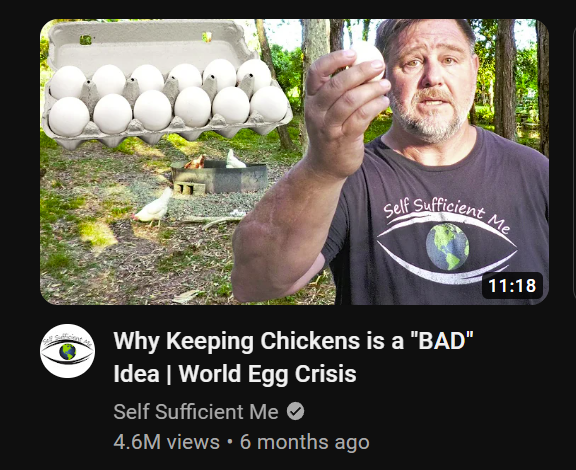576x470 pixels.
Task: Click the 11:18 duration badge
Action: (x=512, y=286)
